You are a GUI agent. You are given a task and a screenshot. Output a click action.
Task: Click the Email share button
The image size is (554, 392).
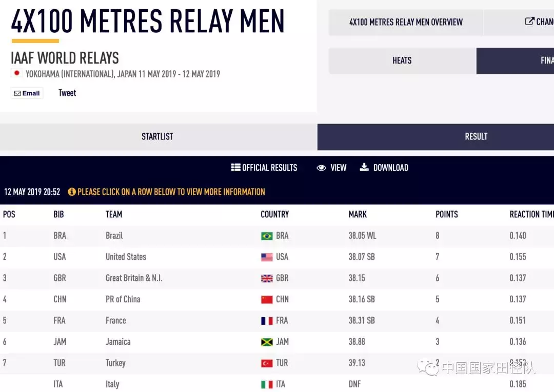(x=27, y=93)
